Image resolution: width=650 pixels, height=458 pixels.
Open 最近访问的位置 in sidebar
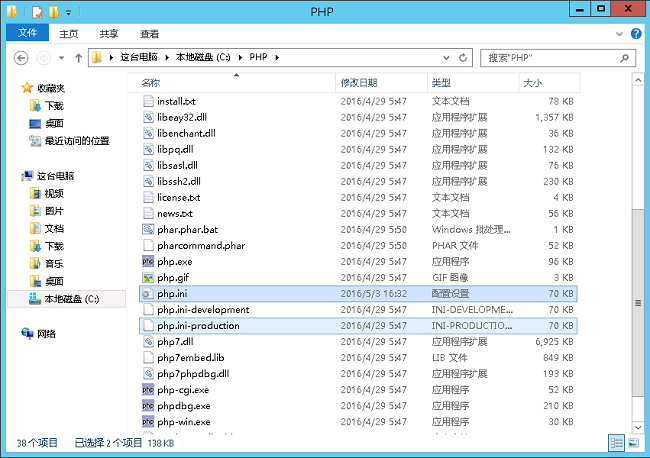[77, 141]
